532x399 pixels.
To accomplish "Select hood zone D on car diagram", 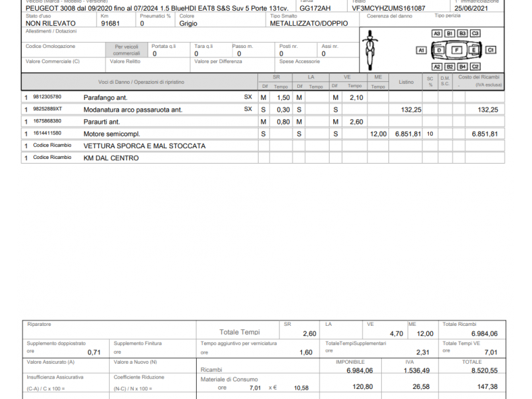I will [x=439, y=51].
